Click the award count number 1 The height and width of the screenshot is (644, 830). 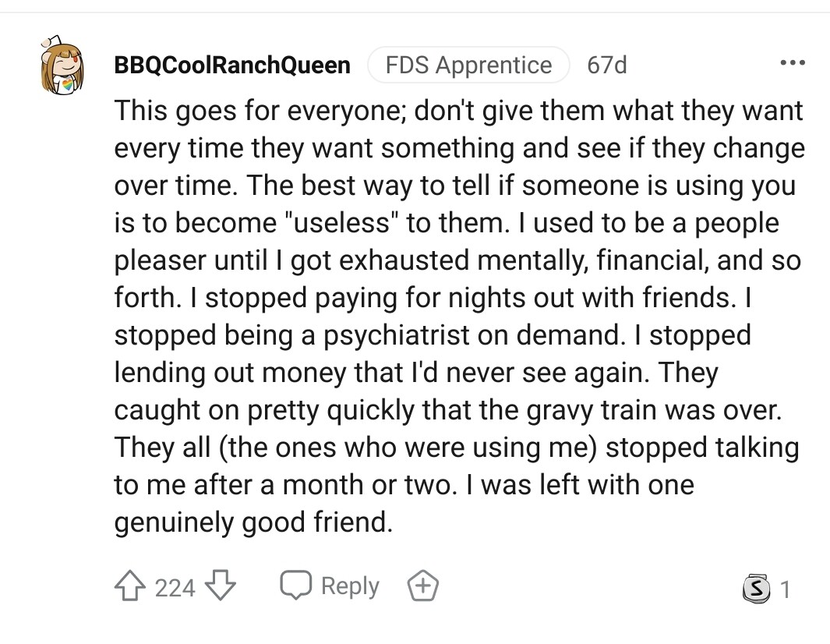[x=785, y=590]
